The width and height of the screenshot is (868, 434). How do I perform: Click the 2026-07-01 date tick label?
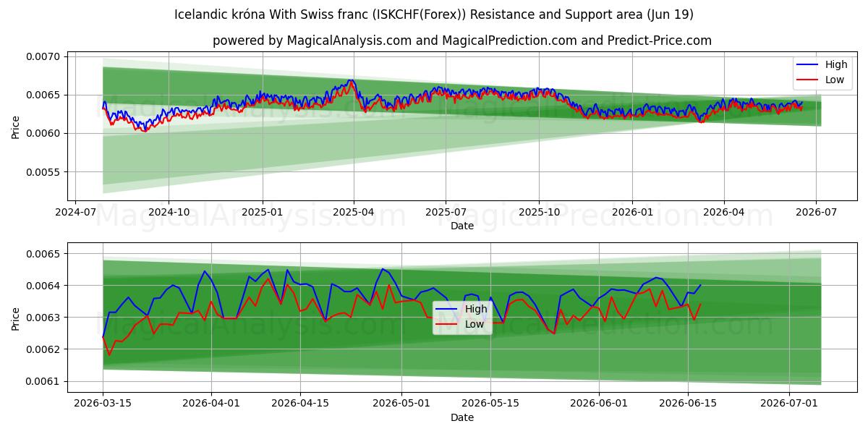point(791,404)
